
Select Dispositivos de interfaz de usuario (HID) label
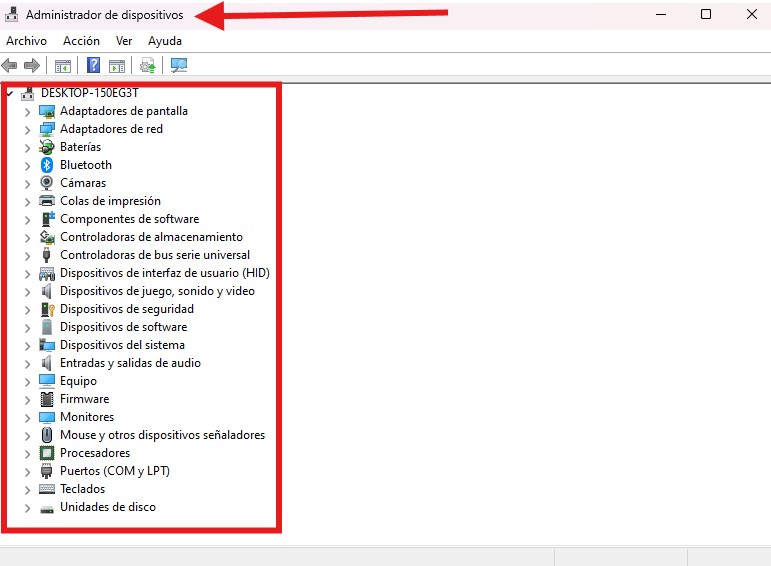(x=165, y=273)
